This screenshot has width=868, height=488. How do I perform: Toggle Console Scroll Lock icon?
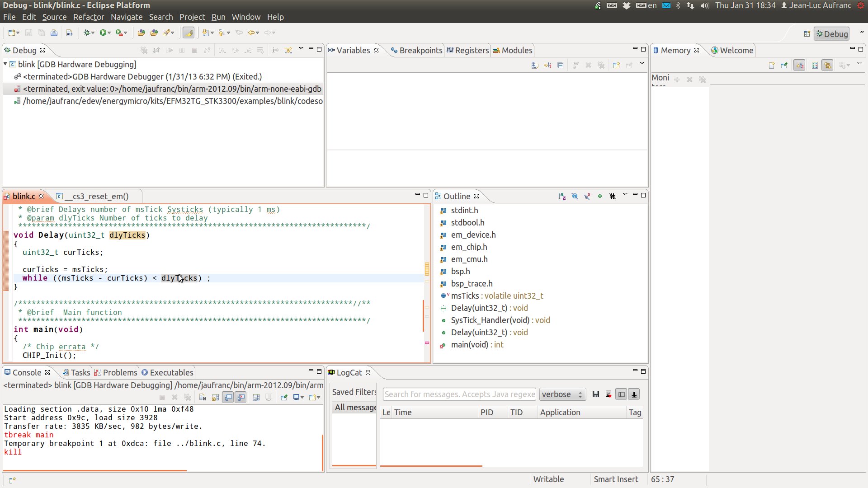point(215,398)
